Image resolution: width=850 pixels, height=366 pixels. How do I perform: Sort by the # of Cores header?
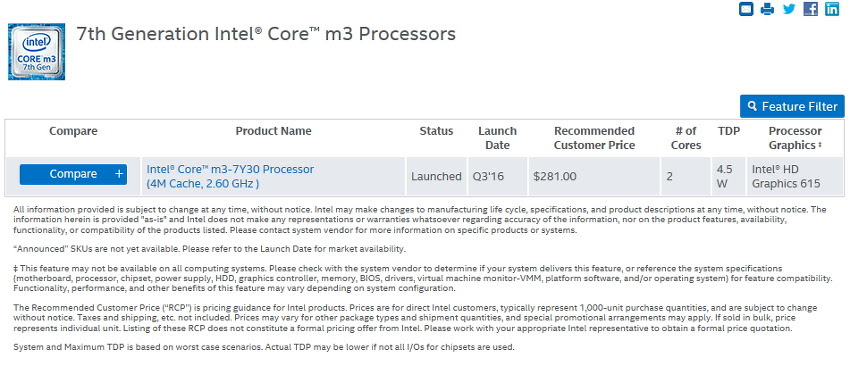pos(686,138)
